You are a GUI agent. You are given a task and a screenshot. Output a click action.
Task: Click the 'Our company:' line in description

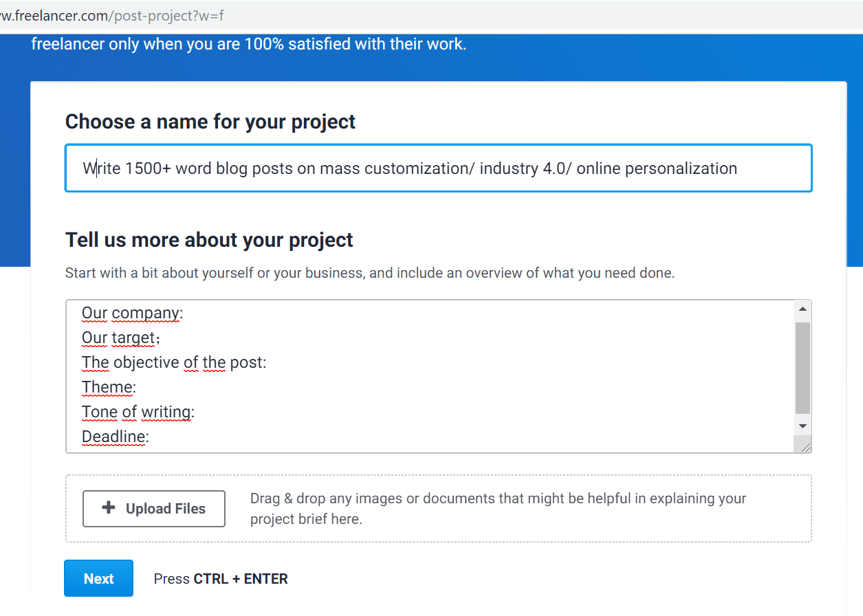[132, 313]
